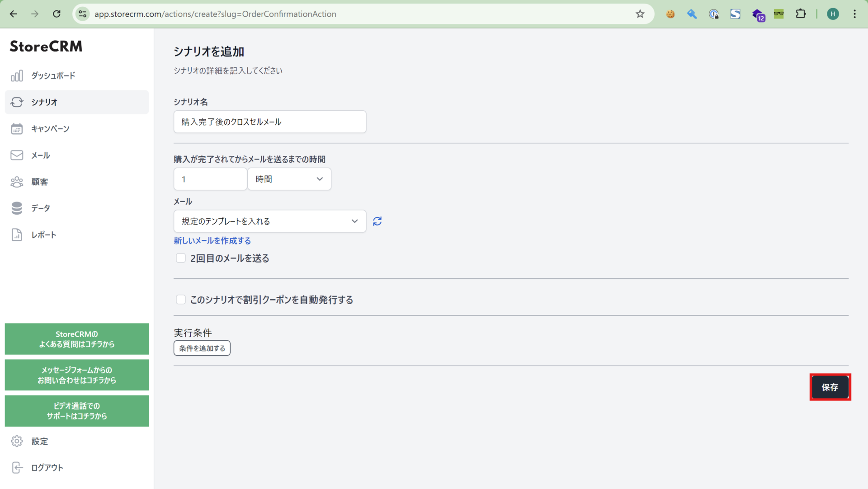Open StoreCRMのよくある質問 green button
Viewport: 868px width, 489px height.
click(x=77, y=339)
